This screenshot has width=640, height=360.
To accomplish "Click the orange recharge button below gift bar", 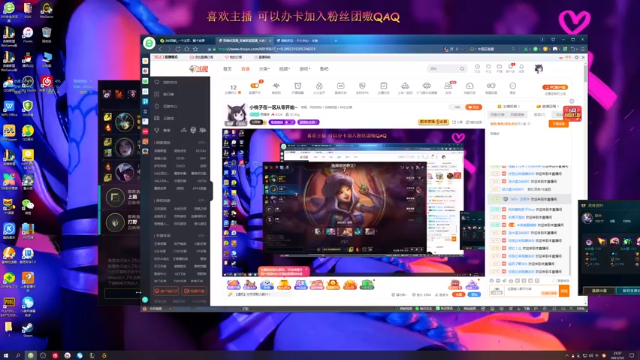I will (x=458, y=294).
